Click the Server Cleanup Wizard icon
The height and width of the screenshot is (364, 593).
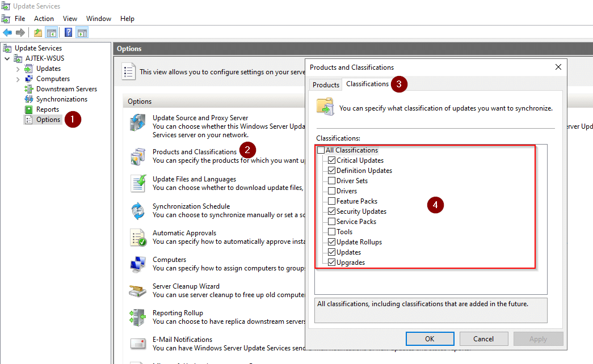[138, 291]
